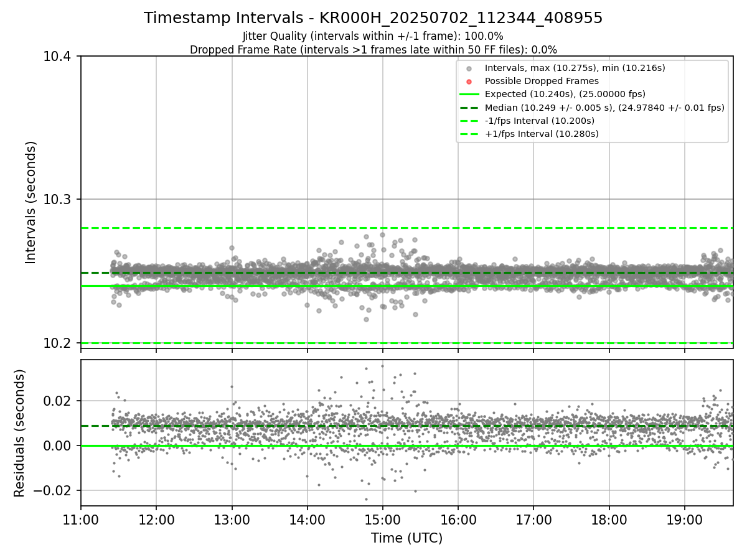Click legend entry '-1/fps Interval (10.200s)'
Viewport: 747px width, 560px height.
pyautogui.click(x=540, y=121)
